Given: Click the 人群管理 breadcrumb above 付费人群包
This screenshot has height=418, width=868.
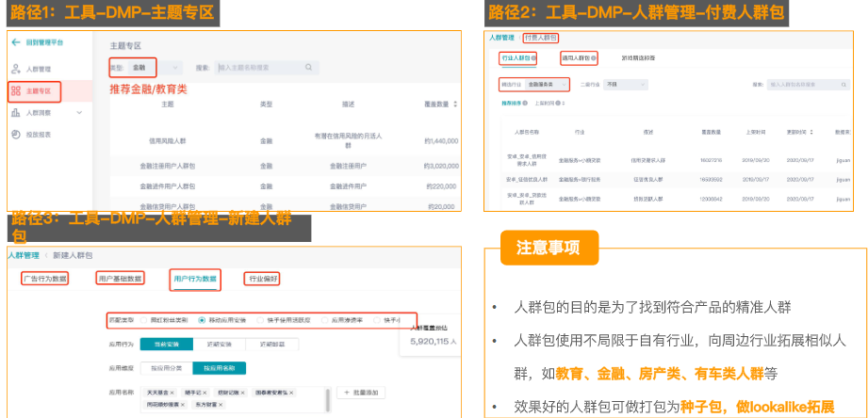Looking at the screenshot, I should (x=501, y=38).
